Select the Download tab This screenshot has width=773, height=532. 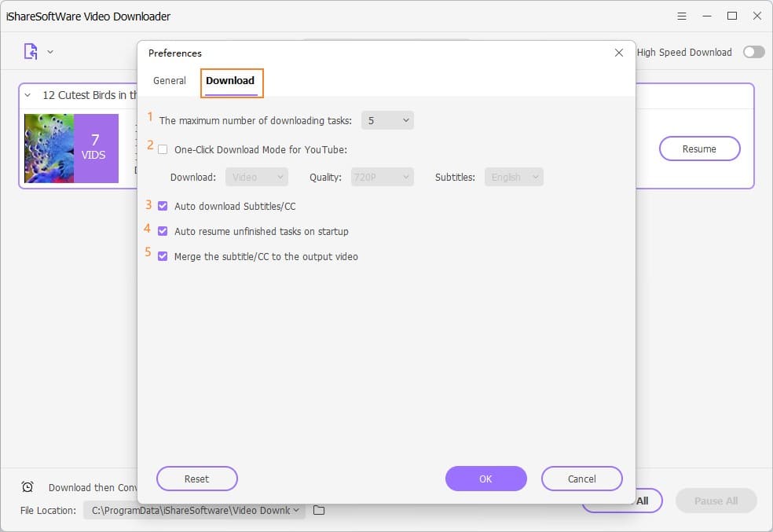(x=230, y=81)
